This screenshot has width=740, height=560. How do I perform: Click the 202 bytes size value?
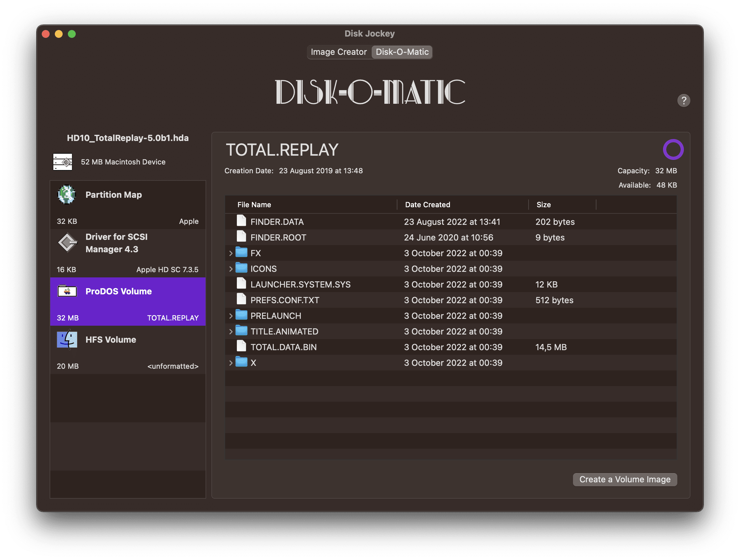555,222
